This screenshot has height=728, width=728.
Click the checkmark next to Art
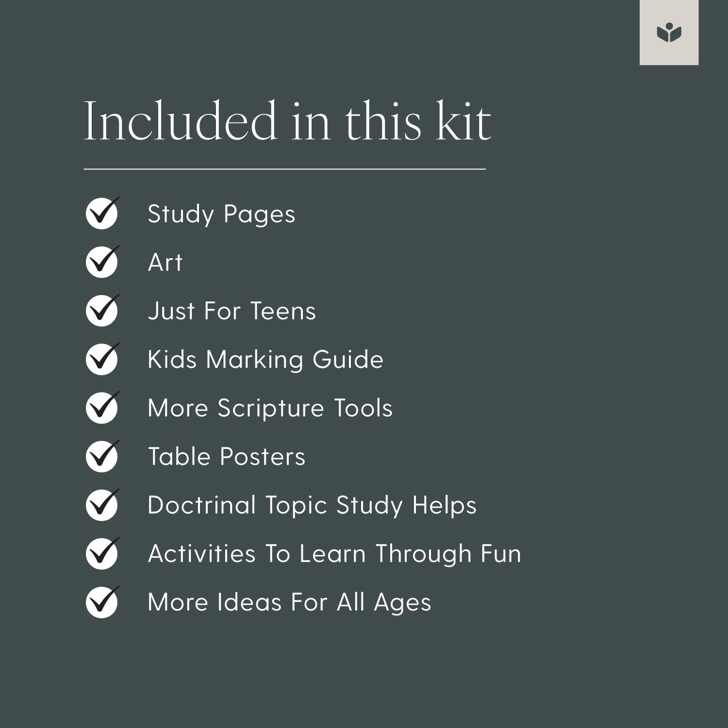point(102,262)
